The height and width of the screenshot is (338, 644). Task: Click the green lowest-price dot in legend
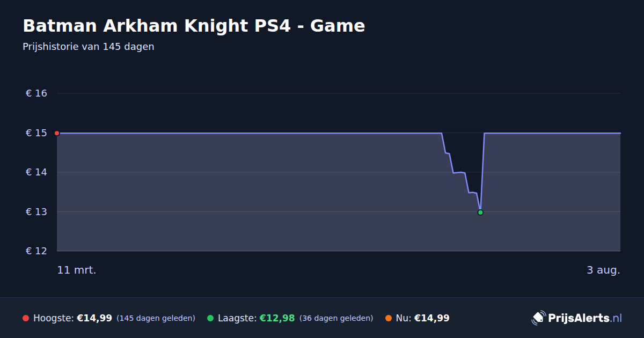[210, 318]
